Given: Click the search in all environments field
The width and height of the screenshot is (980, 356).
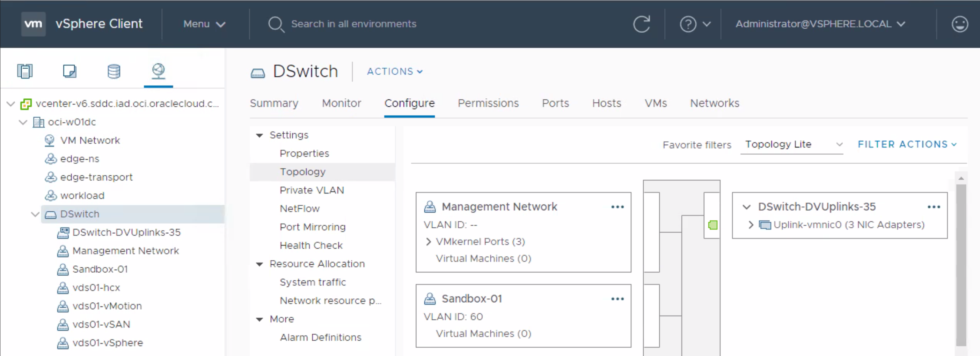Looking at the screenshot, I should (x=353, y=24).
